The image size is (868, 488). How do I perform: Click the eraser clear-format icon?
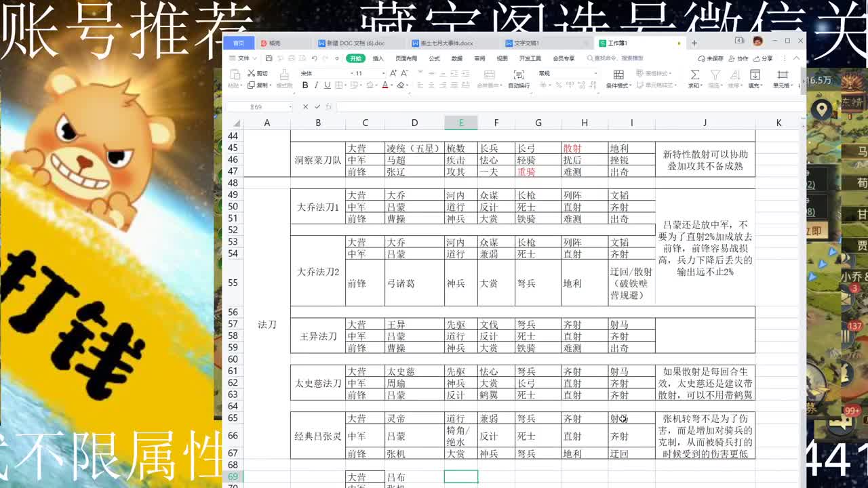(401, 85)
